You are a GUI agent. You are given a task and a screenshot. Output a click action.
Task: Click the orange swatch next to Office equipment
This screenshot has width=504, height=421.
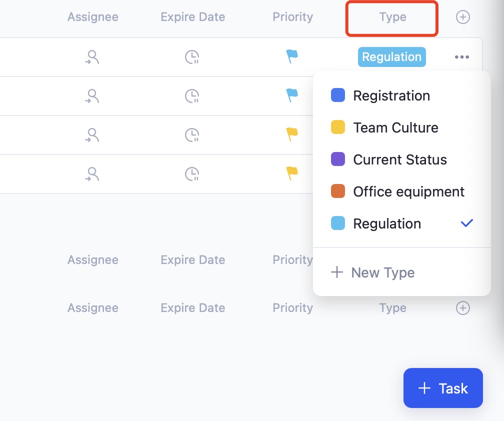point(338,191)
